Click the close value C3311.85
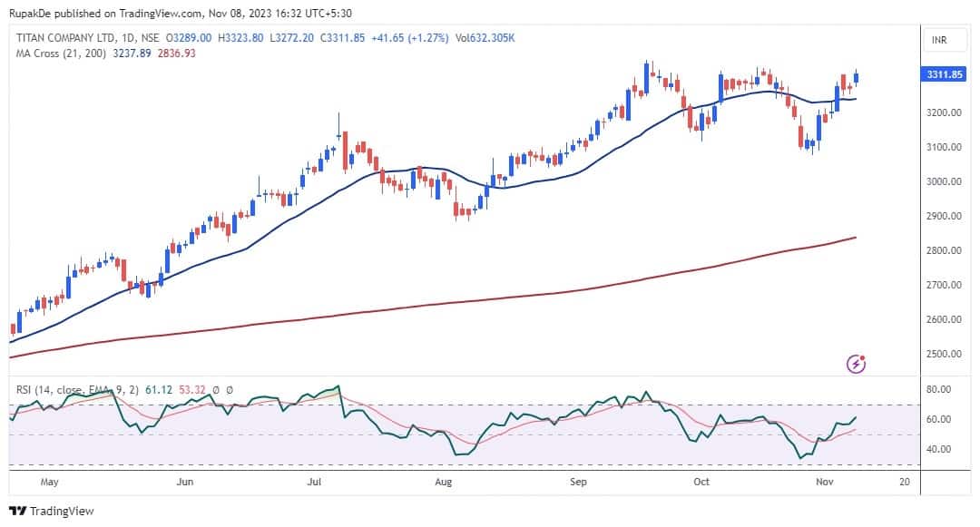Image resolution: width=980 pixels, height=527 pixels. (x=342, y=38)
